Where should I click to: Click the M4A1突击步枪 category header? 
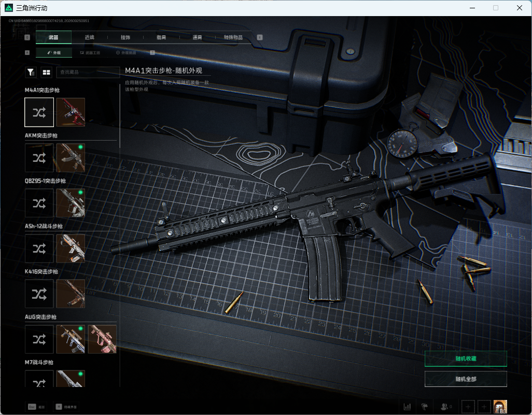(x=42, y=90)
